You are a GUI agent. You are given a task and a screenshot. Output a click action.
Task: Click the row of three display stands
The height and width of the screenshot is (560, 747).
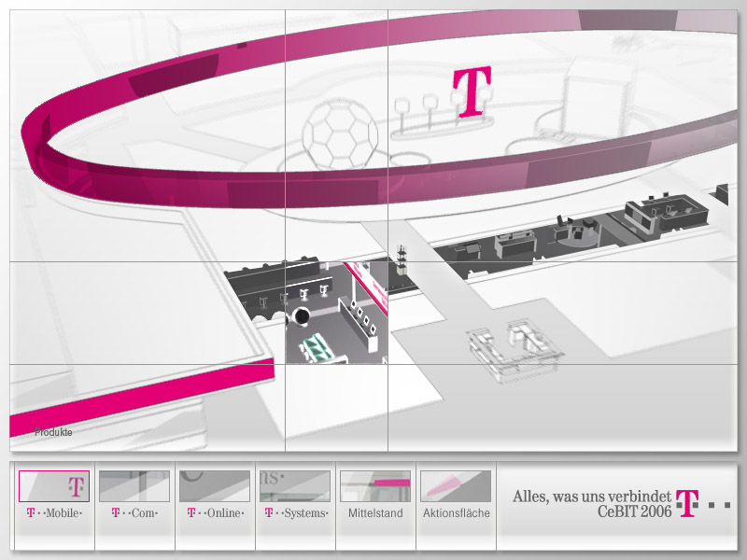(x=417, y=110)
